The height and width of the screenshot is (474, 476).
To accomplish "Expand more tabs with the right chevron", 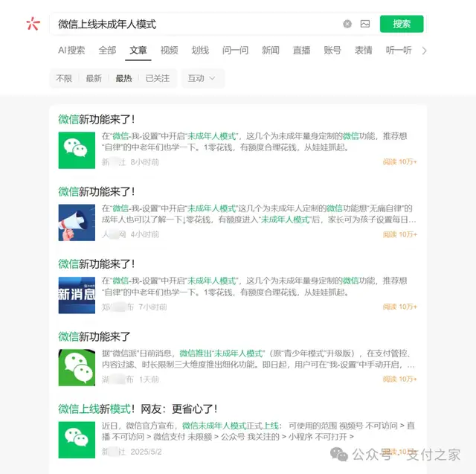I will click(424, 51).
